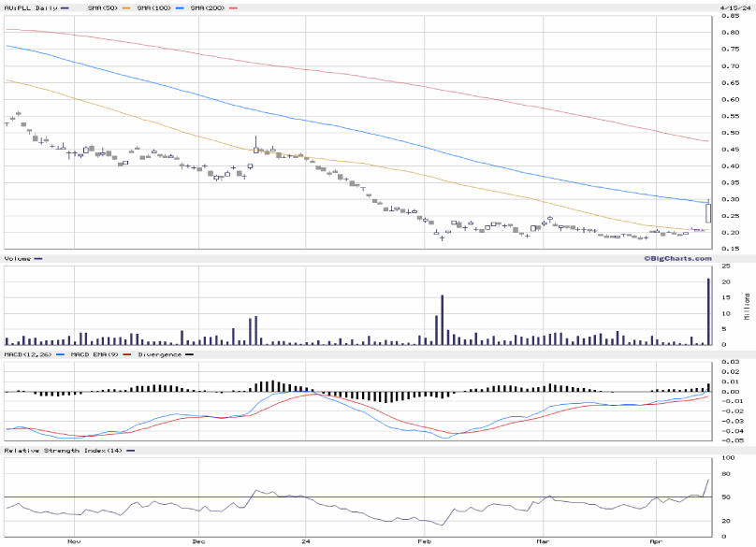Click the AU:PLL Daily legend label
The image size is (756, 547).
pyautogui.click(x=28, y=7)
